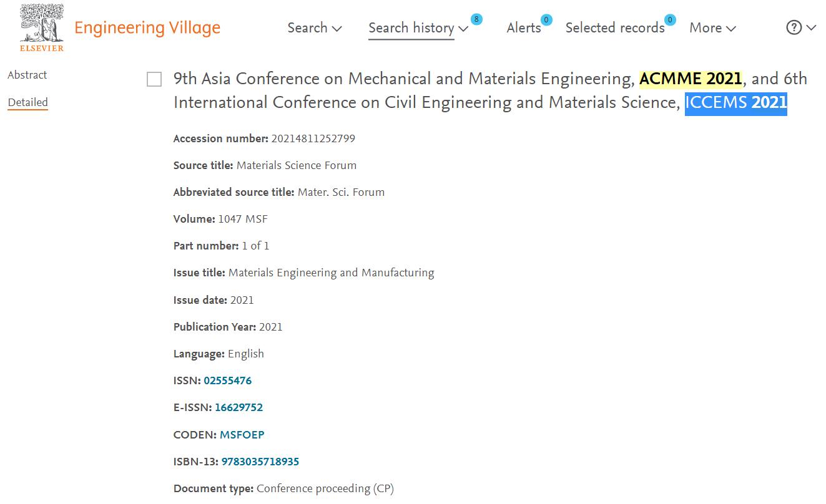826x504 pixels.
Task: Click the ISBN-13 9783035718935 link
Action: point(260,462)
